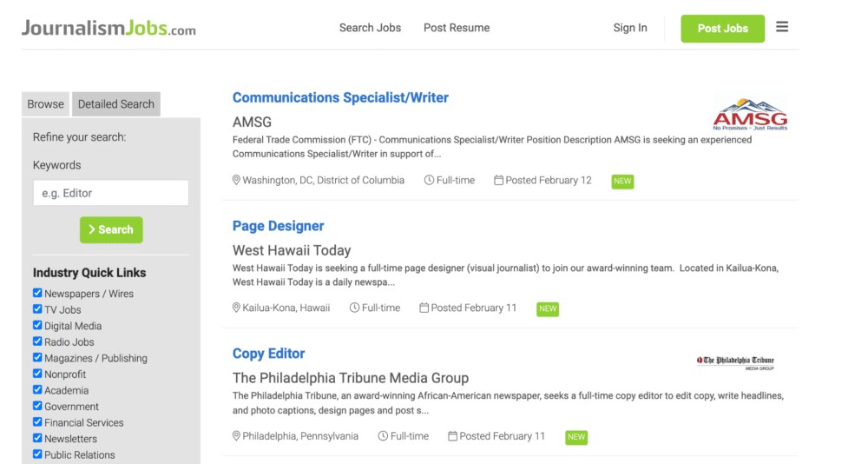Click the JournalismJobs.com site logo
Viewport: 868px width, 464px height.
[108, 28]
